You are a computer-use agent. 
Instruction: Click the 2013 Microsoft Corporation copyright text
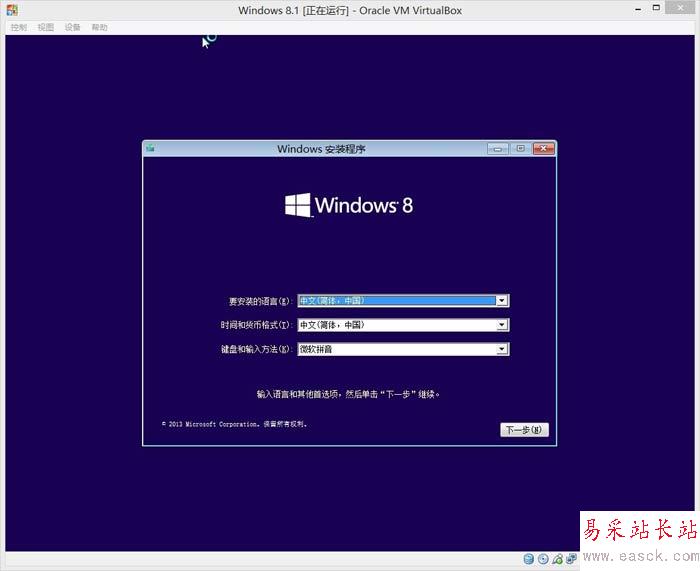(x=234, y=424)
